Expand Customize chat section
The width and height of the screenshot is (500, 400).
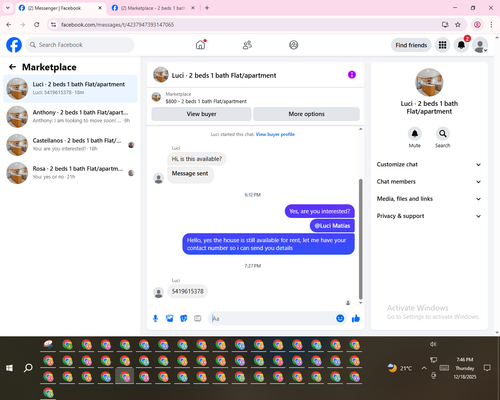tap(429, 164)
